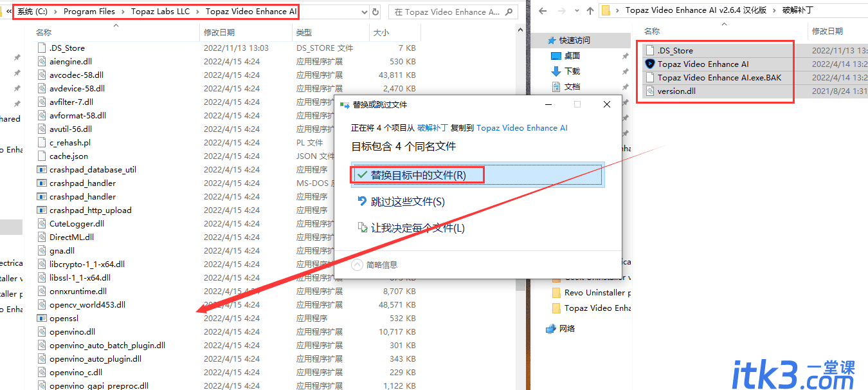Click 破解补丁 breadcrumb in right window
The width and height of the screenshot is (868, 390).
coord(799,10)
